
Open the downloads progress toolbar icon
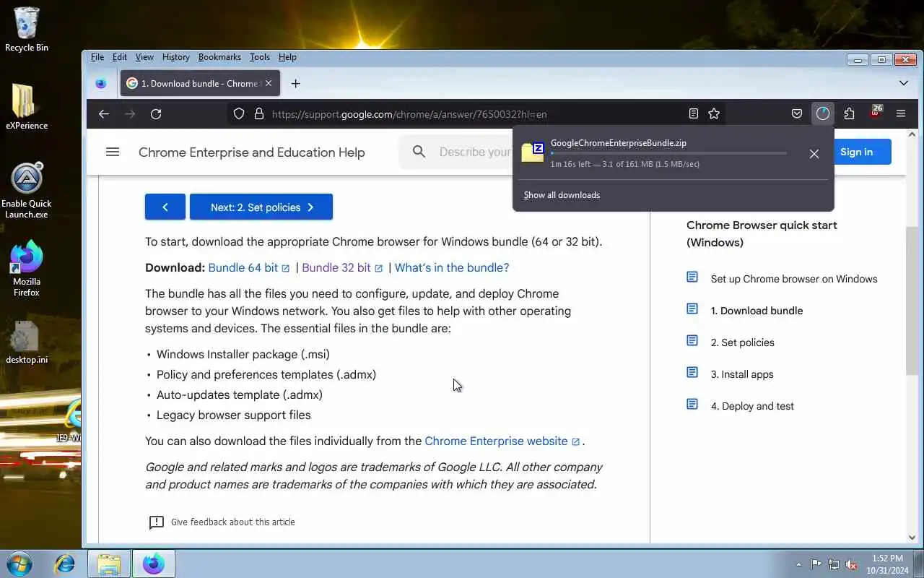tap(823, 113)
